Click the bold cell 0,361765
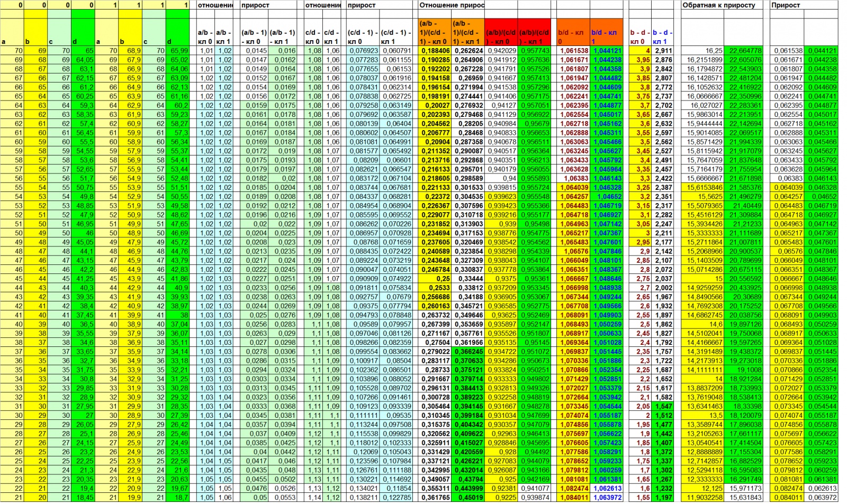Viewport: 847px width, 504px height. click(x=435, y=497)
